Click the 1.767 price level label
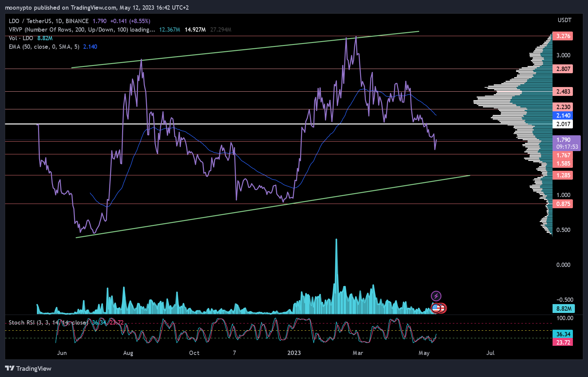 [x=563, y=155]
